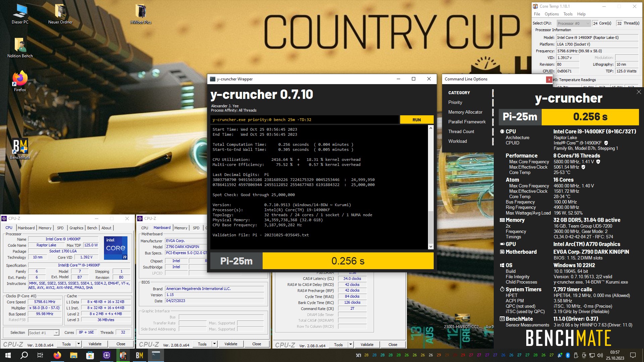644x362 pixels.
Task: Click Tools button in CPU-Z Mainboard window
Action: coord(202,344)
